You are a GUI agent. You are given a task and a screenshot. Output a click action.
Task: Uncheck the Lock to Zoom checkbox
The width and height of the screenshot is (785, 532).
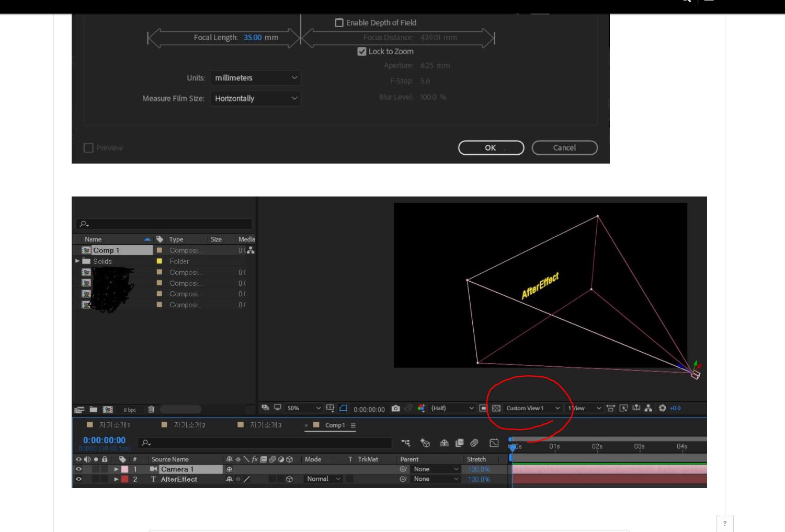pos(362,51)
